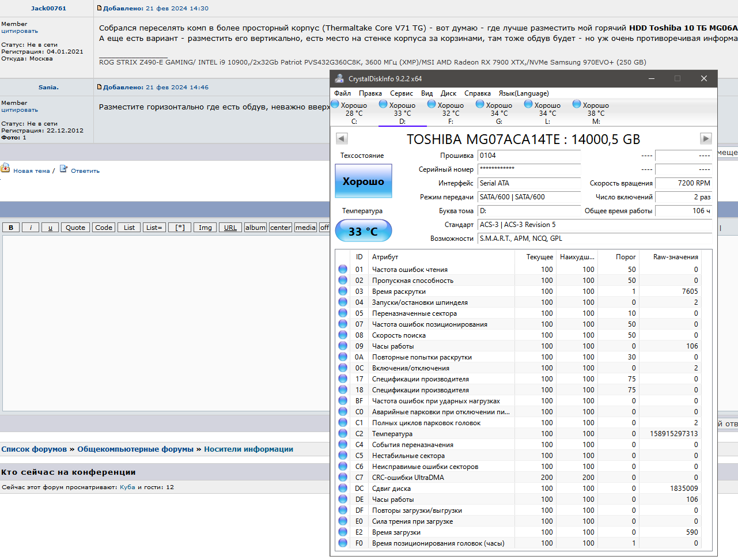Select the Скорость поиска attribute row
The height and width of the screenshot is (560, 738).
coord(520,335)
